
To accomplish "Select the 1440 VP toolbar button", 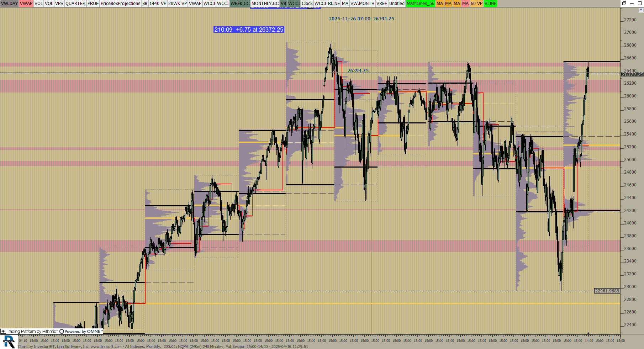I will pyautogui.click(x=158, y=4).
